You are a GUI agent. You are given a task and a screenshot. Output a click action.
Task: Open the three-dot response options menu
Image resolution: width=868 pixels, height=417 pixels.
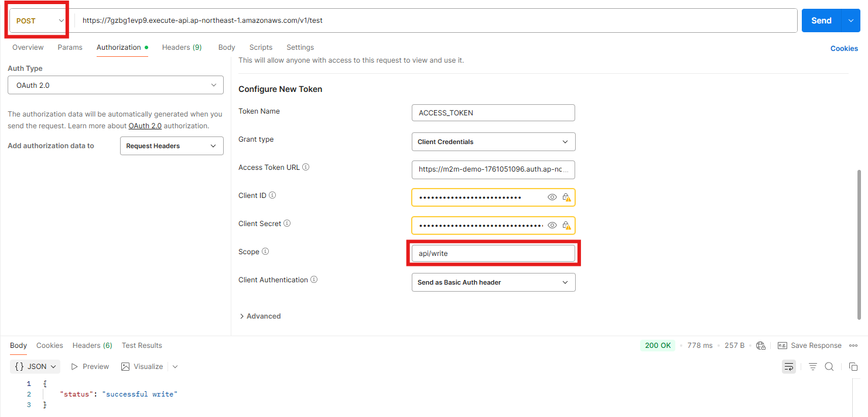[853, 346]
